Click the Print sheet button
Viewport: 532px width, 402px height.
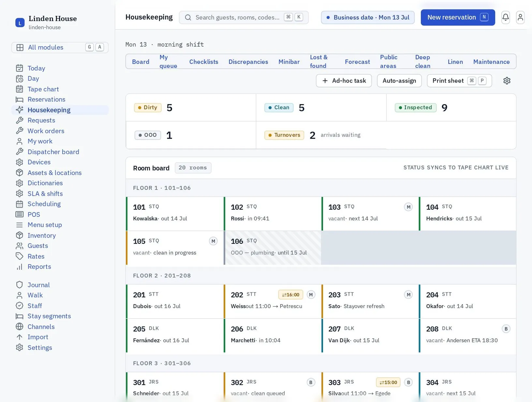click(459, 81)
